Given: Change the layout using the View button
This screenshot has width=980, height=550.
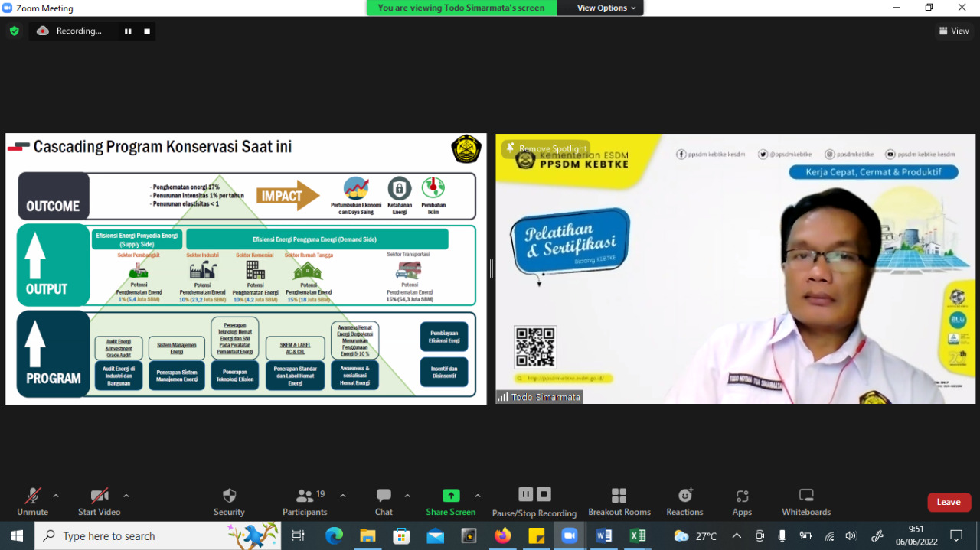Looking at the screenshot, I should (x=954, y=31).
